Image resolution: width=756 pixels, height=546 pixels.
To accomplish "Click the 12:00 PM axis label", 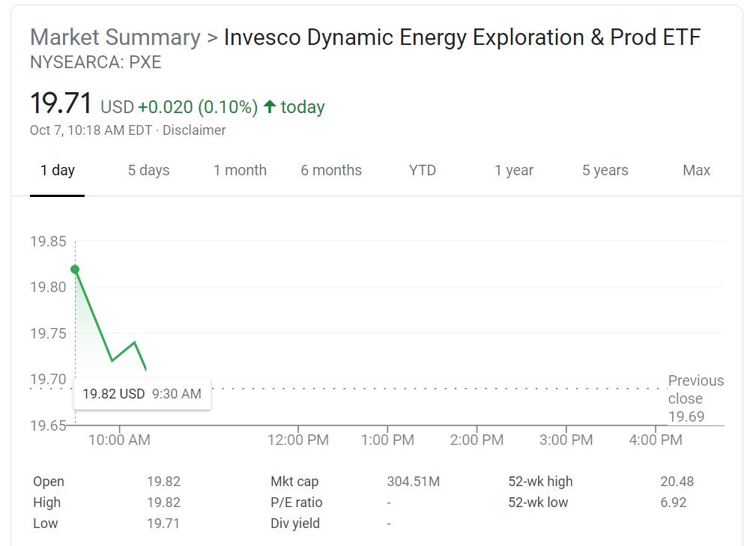I will tap(298, 440).
